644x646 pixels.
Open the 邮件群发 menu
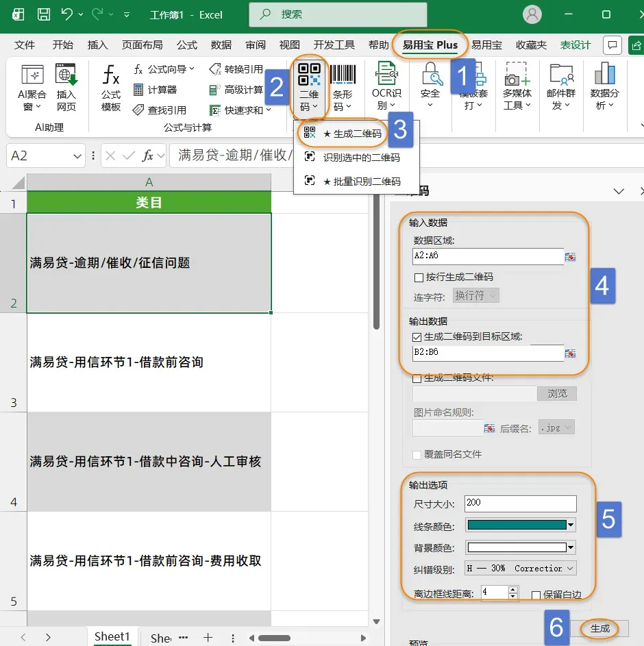pyautogui.click(x=561, y=86)
